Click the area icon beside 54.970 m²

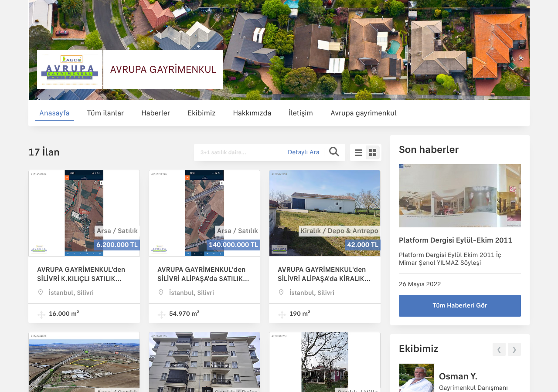pos(162,314)
